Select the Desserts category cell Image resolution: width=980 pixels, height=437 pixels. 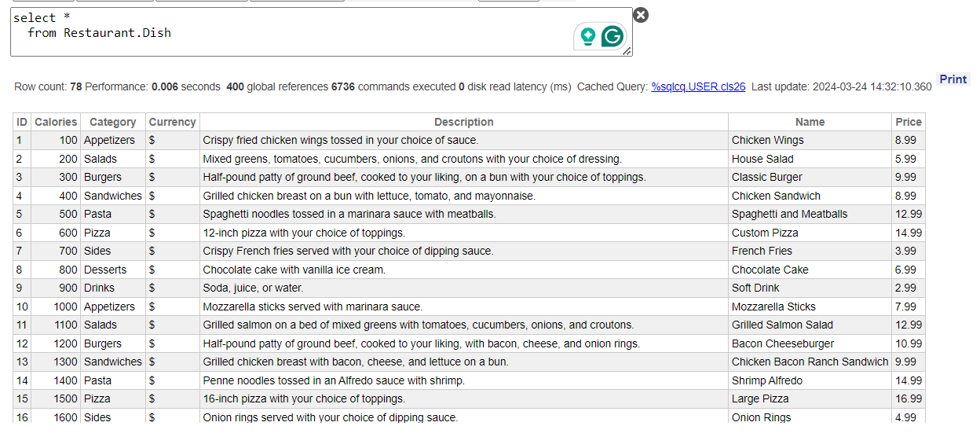tap(105, 270)
